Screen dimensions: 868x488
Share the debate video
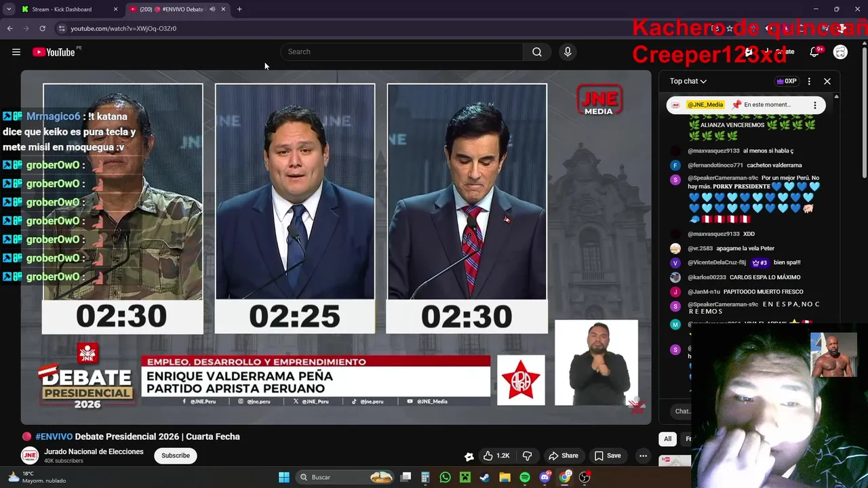point(564,455)
